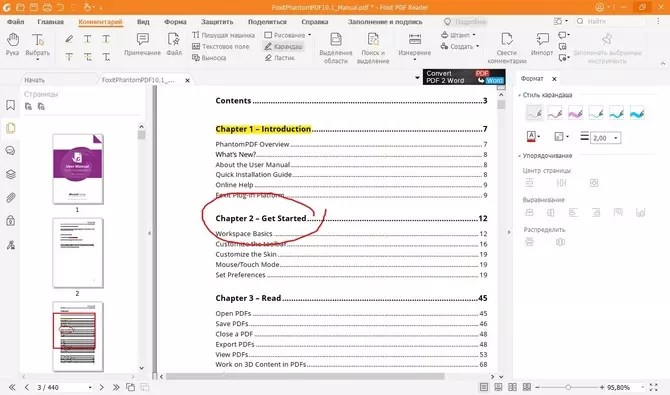Viewport: 670px width, 395px height.
Task: Open the Security lock panel
Action: pyautogui.click(x=11, y=221)
